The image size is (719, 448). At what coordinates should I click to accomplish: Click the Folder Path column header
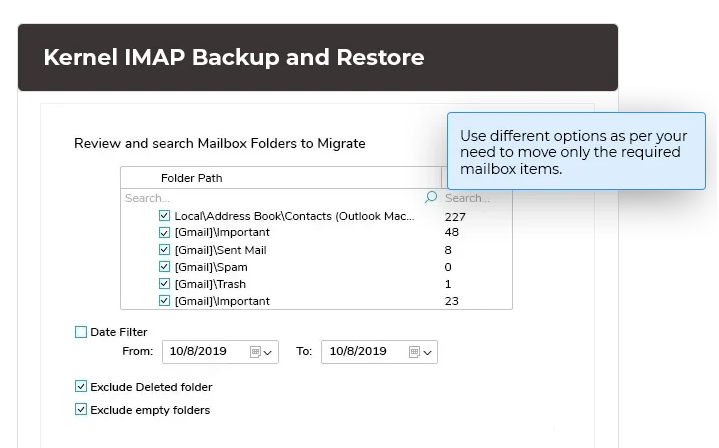tap(191, 178)
